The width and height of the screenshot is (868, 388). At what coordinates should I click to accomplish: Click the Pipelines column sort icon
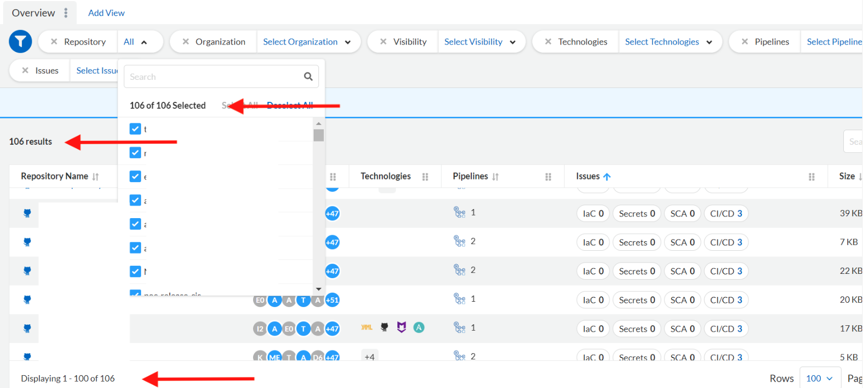pyautogui.click(x=495, y=176)
